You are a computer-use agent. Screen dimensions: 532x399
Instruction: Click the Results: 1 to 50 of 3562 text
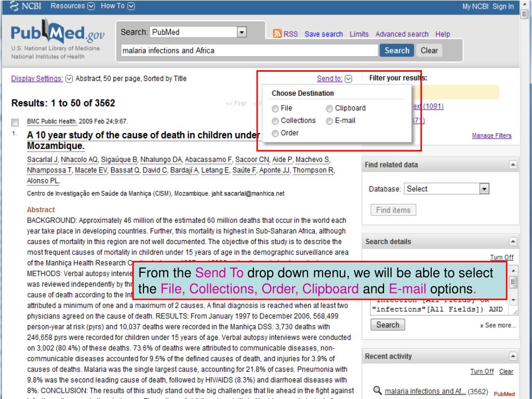63,103
